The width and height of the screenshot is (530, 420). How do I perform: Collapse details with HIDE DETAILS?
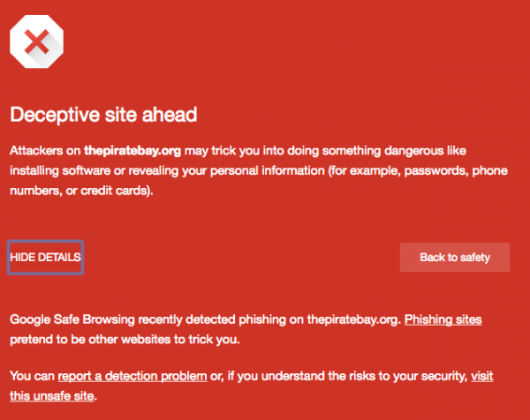(45, 258)
